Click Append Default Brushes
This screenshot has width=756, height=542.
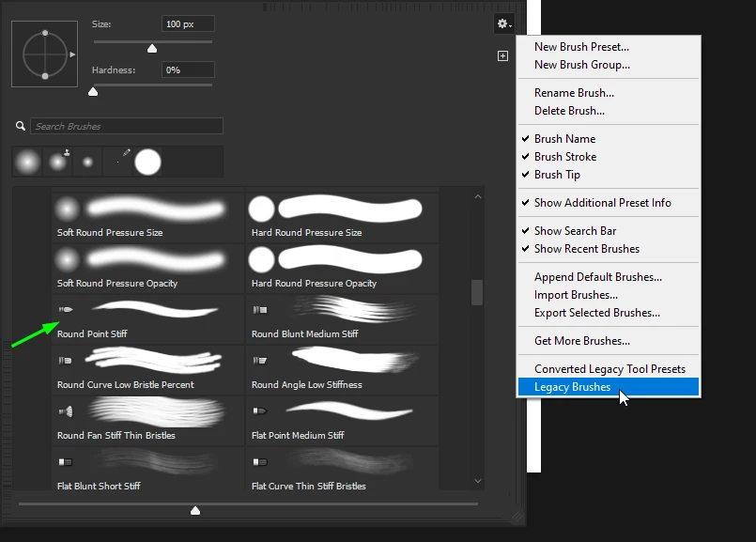pyautogui.click(x=609, y=277)
